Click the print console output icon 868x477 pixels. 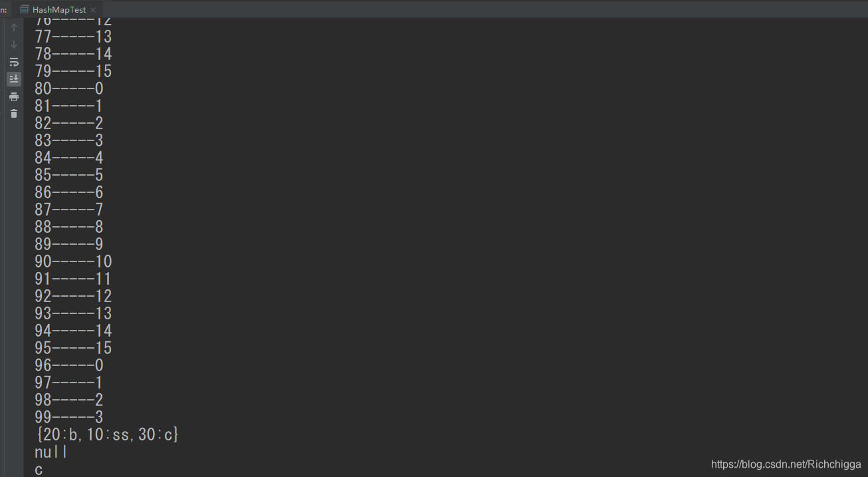pos(14,96)
